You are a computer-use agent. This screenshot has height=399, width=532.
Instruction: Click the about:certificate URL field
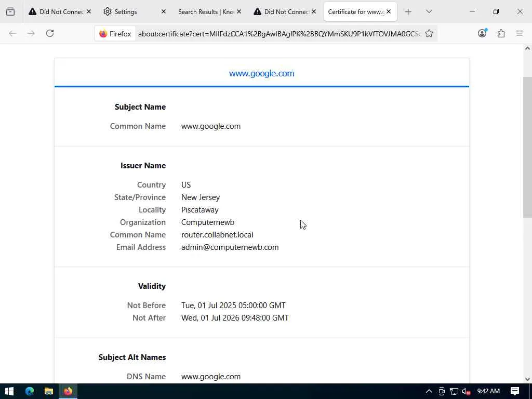point(279,34)
